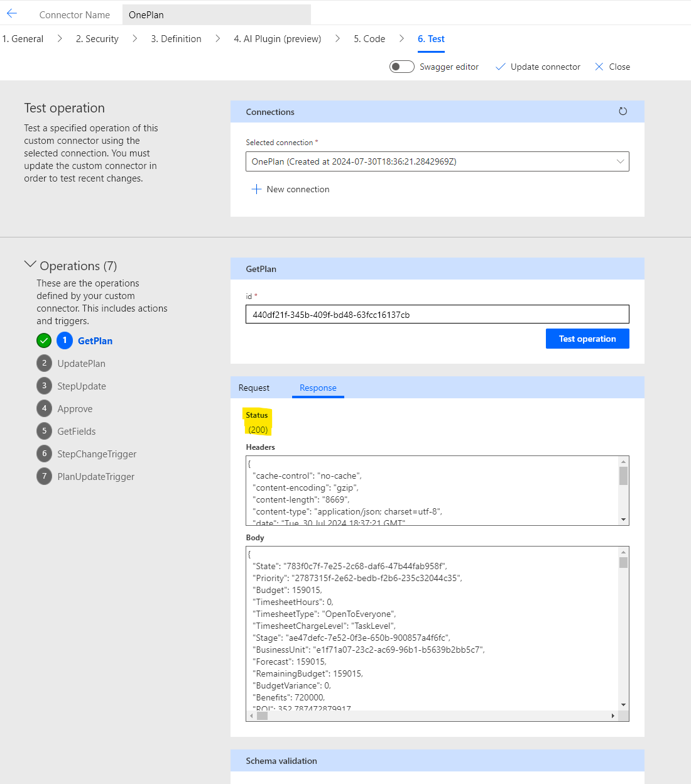This screenshot has width=691, height=784.
Task: Click the Update connector checkmark icon
Action: (x=501, y=67)
